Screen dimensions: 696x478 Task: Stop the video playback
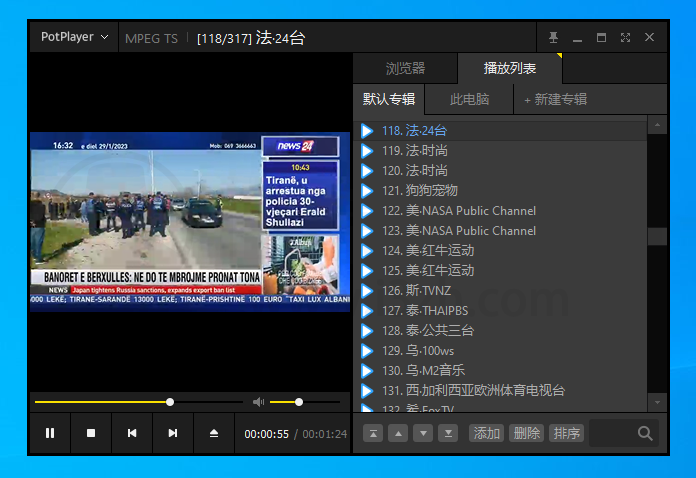tap(91, 433)
